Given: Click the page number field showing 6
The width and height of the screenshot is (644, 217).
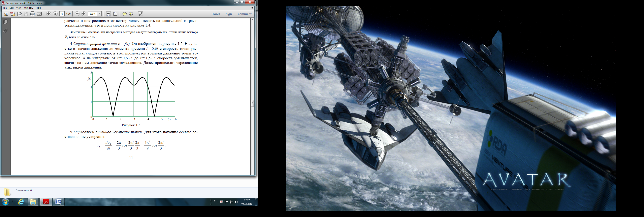Looking at the screenshot, I should pyautogui.click(x=62, y=14).
